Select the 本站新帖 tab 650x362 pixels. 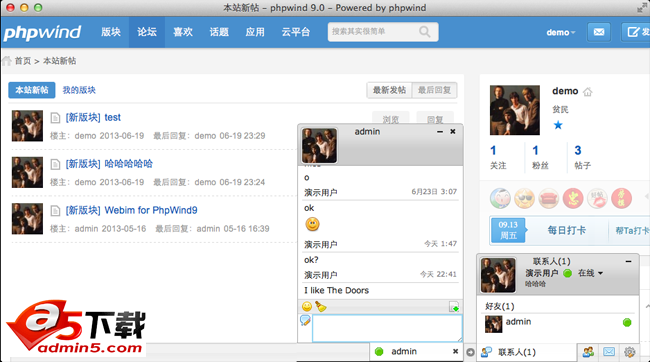pos(32,90)
